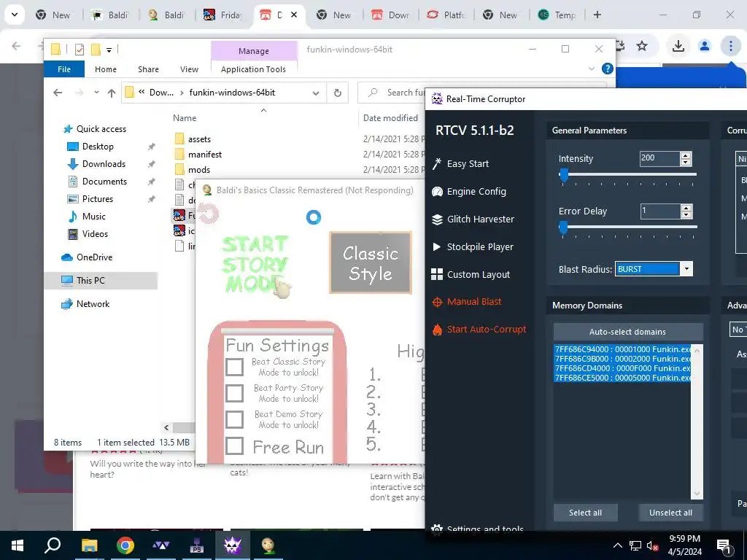747x560 pixels.
Task: Click Unselect all domains button
Action: 670,513
